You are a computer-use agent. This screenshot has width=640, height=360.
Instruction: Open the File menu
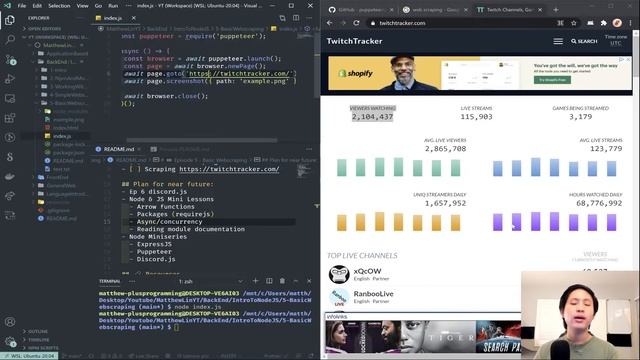click(22, 6)
